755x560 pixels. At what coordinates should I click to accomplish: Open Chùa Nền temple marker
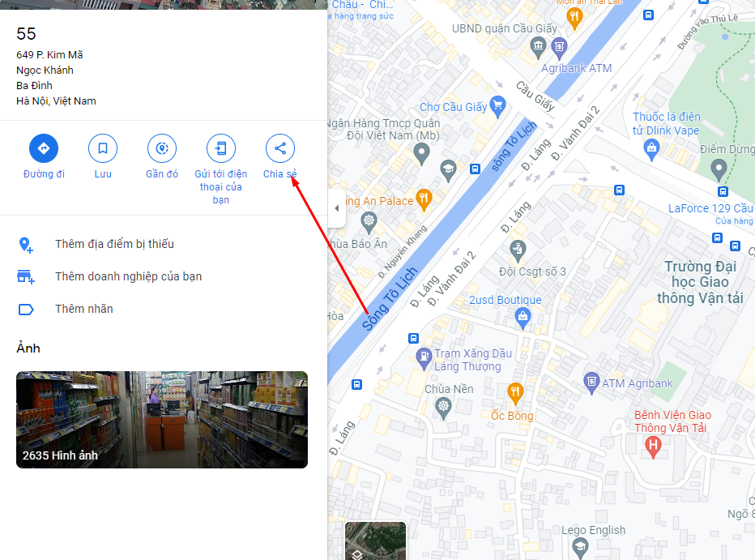(443, 408)
